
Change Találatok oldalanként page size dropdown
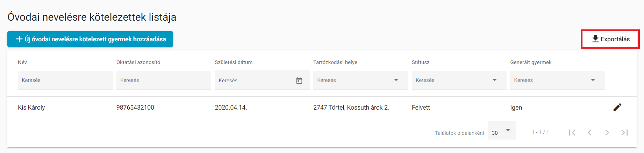tap(502, 131)
